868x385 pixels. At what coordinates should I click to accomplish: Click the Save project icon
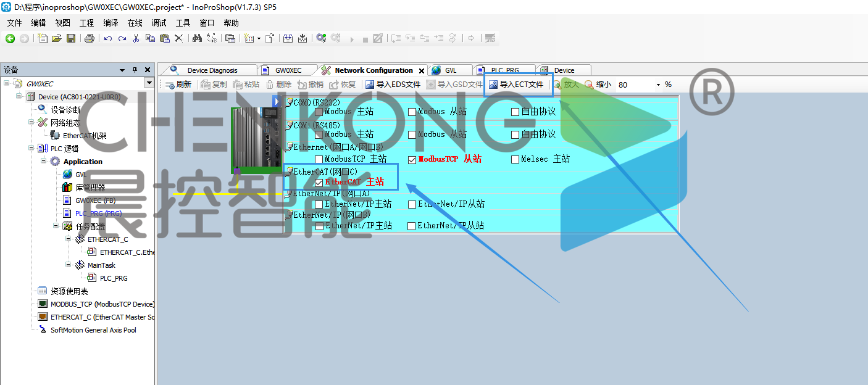(71, 38)
